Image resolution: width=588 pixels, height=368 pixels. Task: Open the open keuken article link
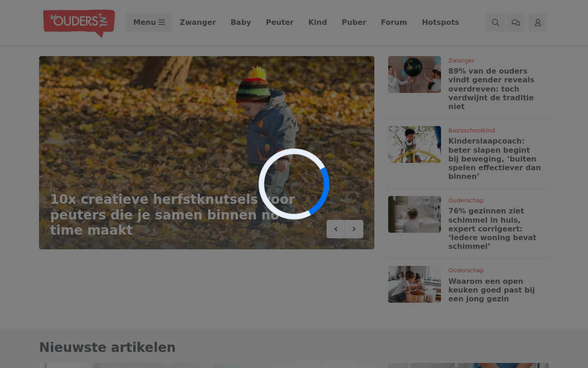click(492, 290)
